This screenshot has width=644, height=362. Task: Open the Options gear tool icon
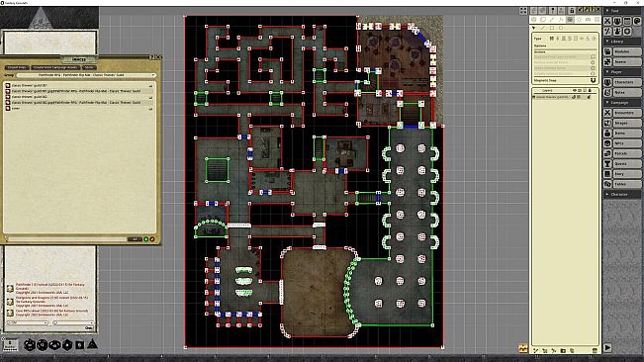[627, 32]
